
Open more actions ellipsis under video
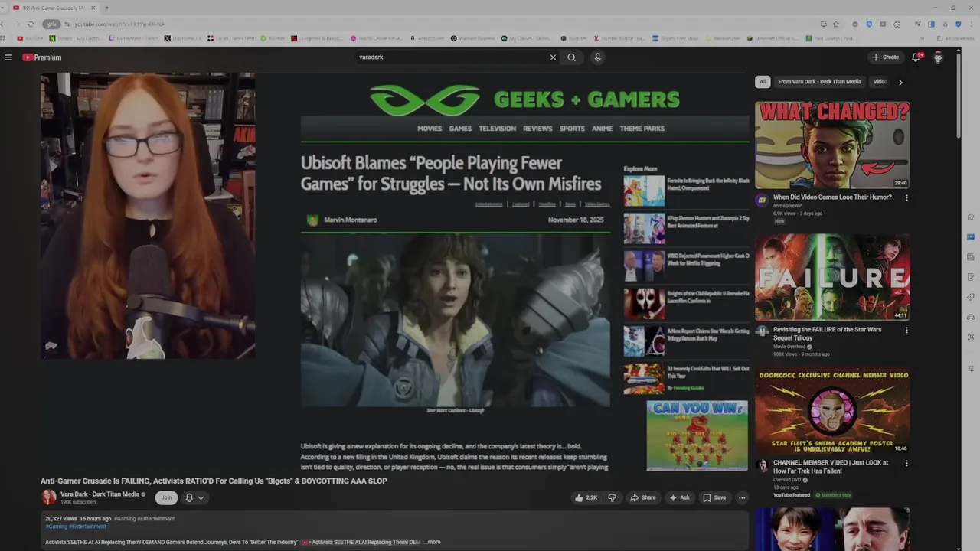(742, 497)
